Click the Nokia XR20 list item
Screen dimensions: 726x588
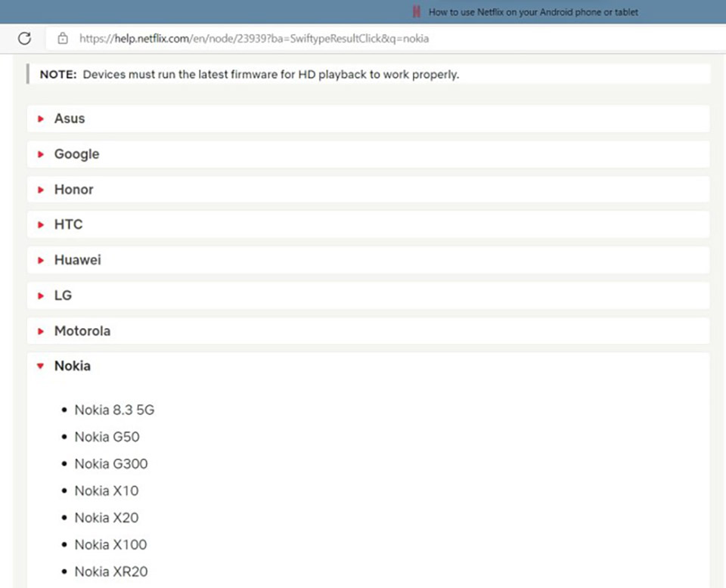coord(111,571)
